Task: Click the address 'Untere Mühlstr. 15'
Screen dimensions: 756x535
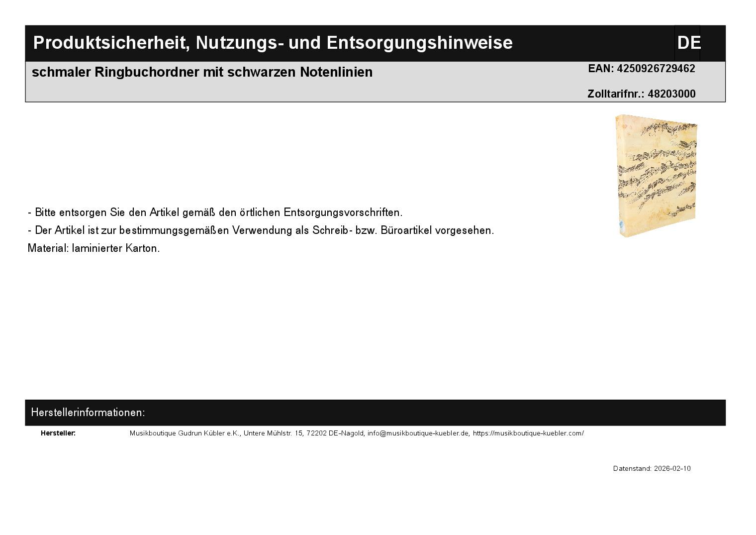Action: [273, 433]
